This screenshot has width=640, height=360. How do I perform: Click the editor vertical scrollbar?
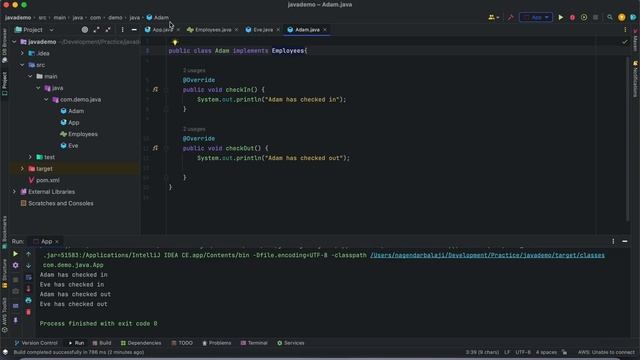pos(628,139)
